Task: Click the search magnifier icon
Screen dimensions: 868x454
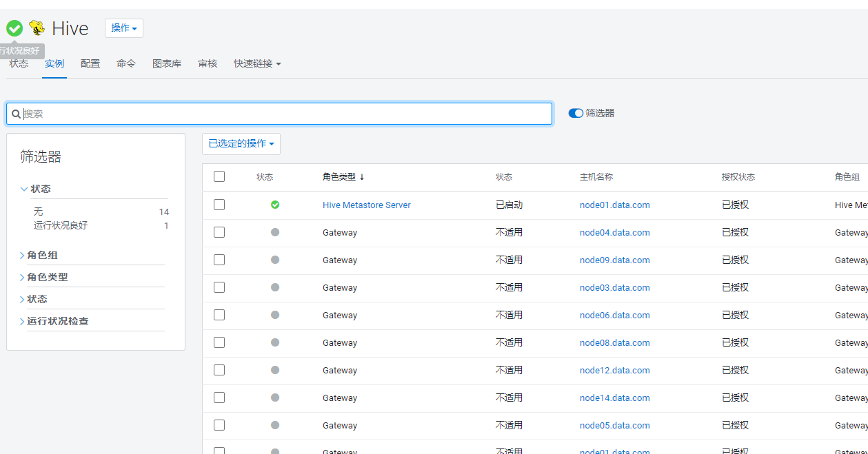Action: (x=17, y=114)
